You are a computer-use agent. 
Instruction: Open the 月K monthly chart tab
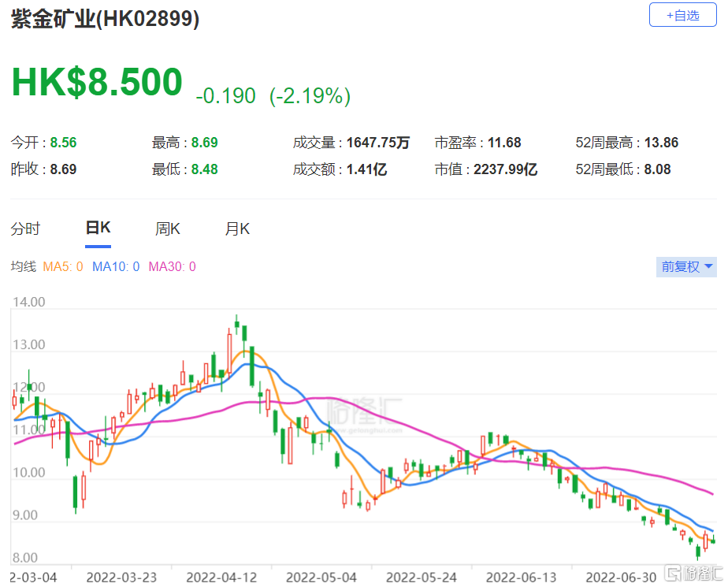pyautogui.click(x=237, y=229)
